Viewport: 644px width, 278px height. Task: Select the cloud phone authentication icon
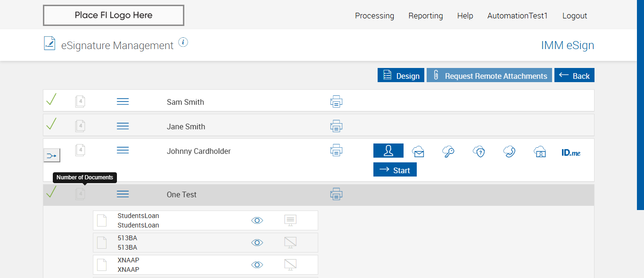point(509,152)
